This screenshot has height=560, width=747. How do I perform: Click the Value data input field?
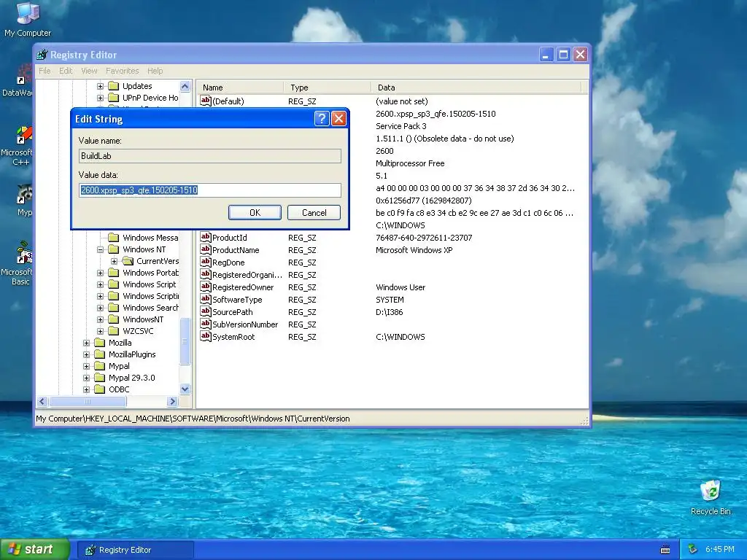(210, 190)
